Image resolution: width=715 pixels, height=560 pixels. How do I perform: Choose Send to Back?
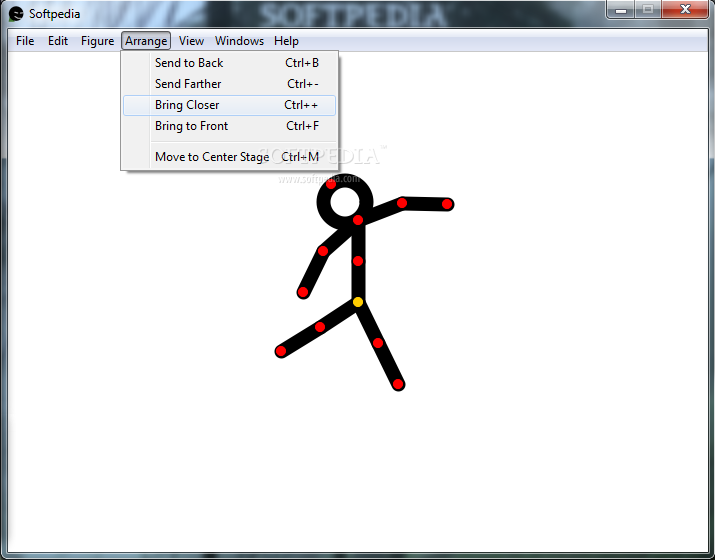229,63
